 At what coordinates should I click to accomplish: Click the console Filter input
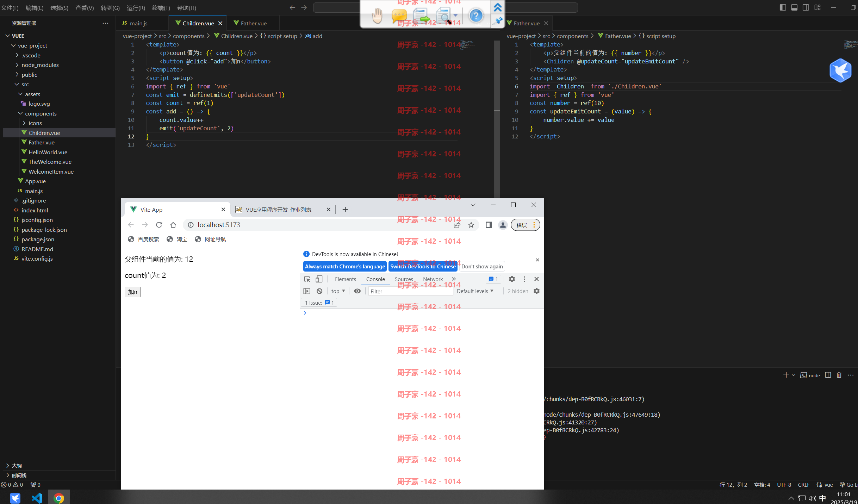pos(410,291)
